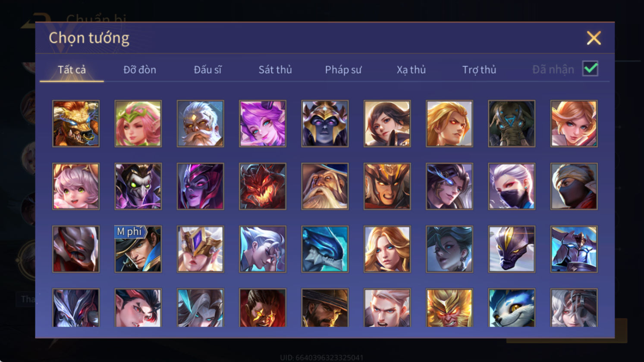644x362 pixels.
Task: Close the 'Chọn tướng' dialog
Action: point(594,38)
